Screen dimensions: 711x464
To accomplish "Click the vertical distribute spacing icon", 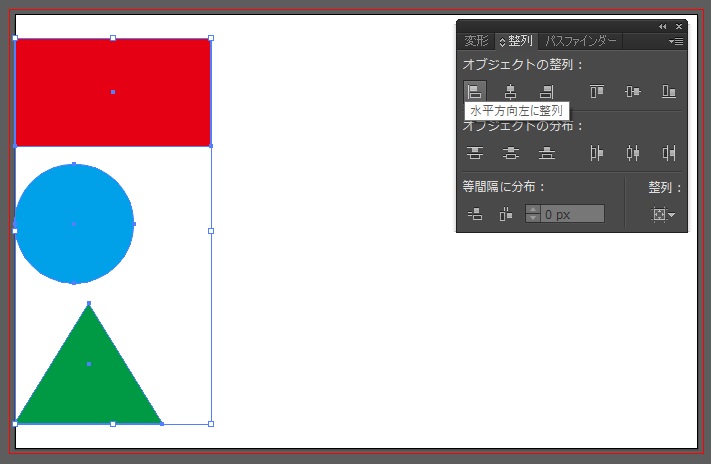I will [x=475, y=213].
